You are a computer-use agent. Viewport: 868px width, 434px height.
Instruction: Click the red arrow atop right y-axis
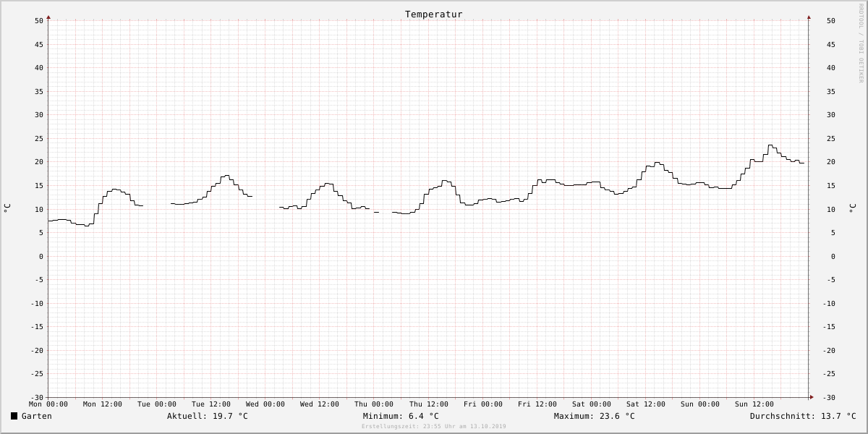point(809,16)
